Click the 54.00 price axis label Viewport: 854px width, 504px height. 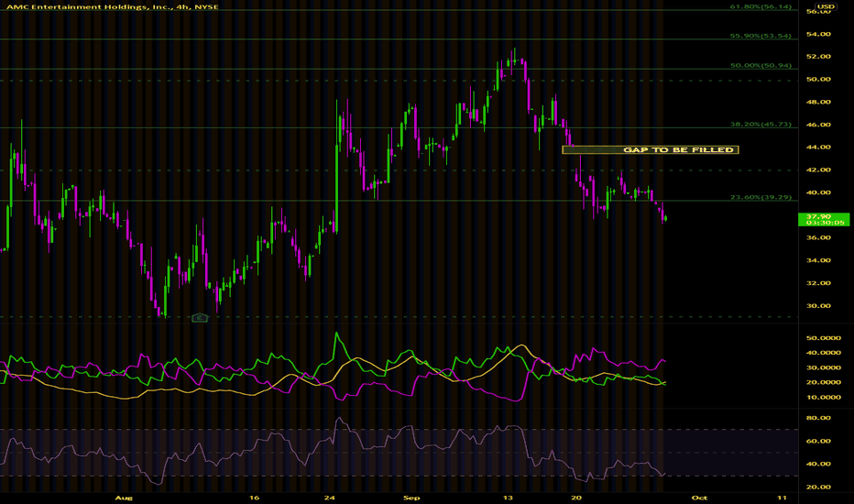point(818,34)
